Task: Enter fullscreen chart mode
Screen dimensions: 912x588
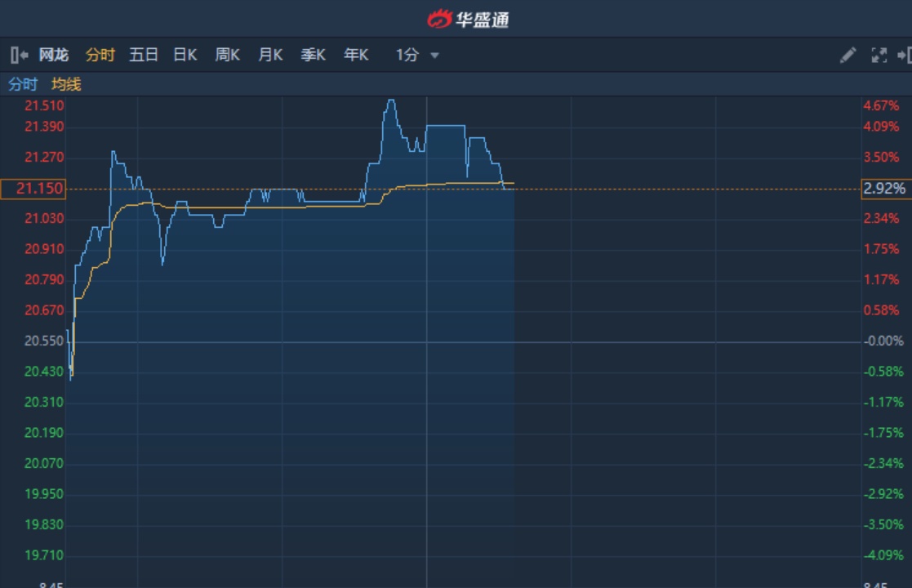Action: click(879, 56)
